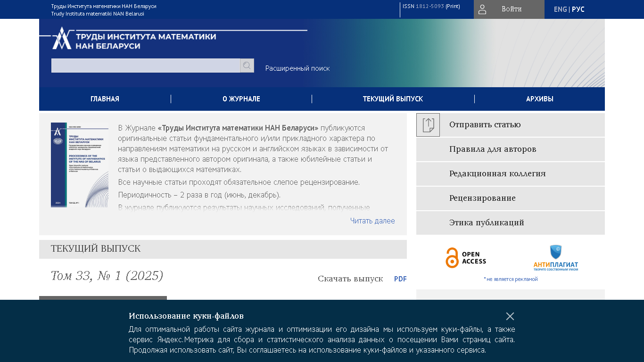Click the top-left journal title text
Viewport: 644px width, 362px height.
(104, 10)
